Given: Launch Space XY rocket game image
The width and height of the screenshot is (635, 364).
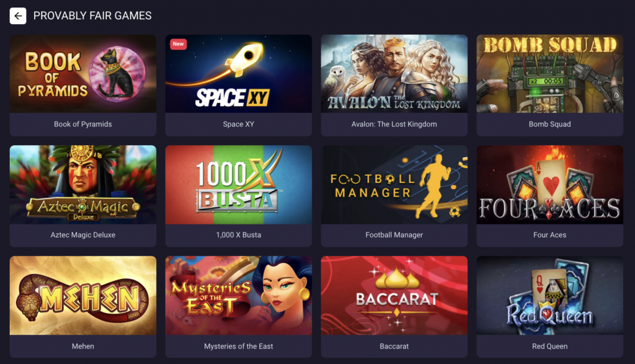Looking at the screenshot, I should [x=239, y=74].
